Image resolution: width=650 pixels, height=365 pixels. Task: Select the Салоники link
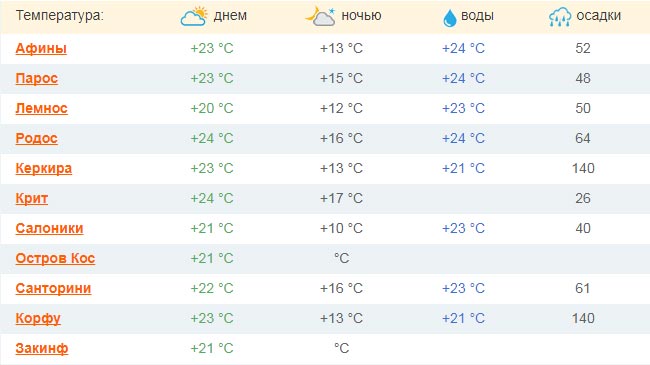[49, 228]
